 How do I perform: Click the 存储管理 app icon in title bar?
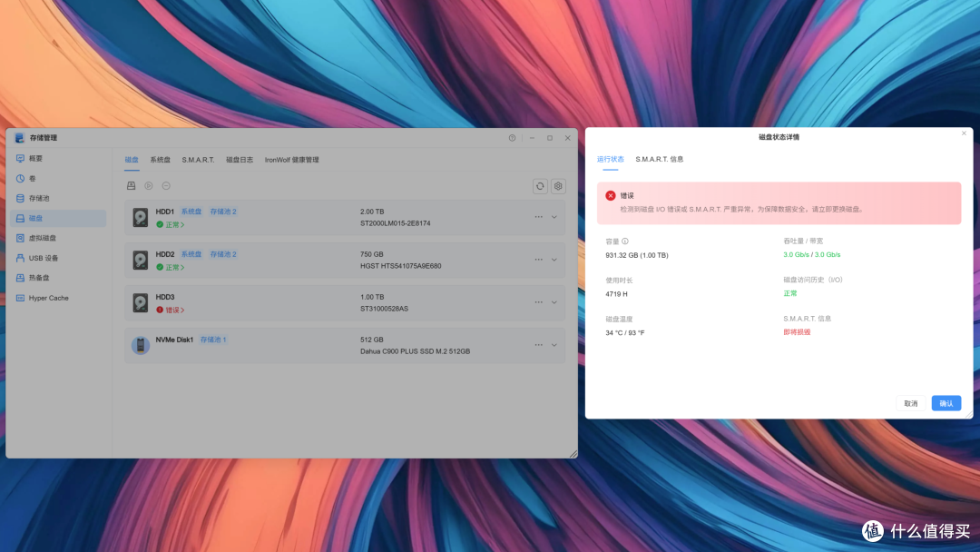click(19, 137)
